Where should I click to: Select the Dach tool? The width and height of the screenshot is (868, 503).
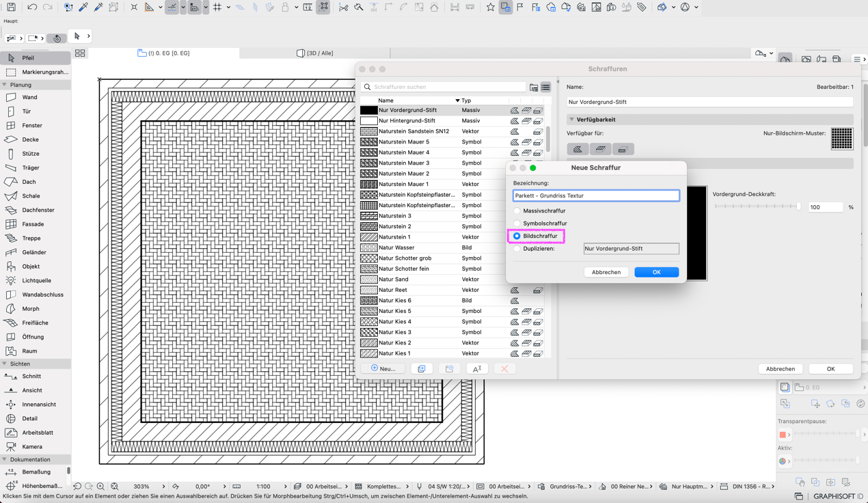point(36,182)
